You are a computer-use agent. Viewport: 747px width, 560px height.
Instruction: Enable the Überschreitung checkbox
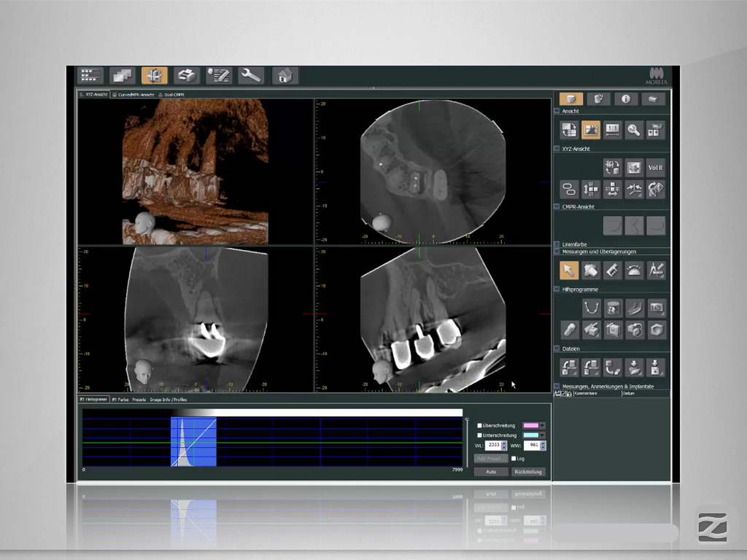pyautogui.click(x=479, y=425)
